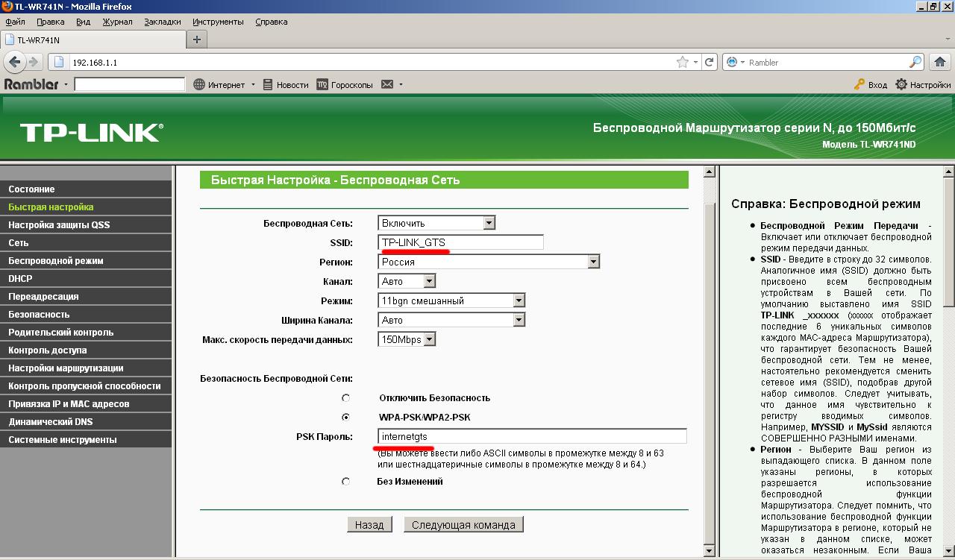The height and width of the screenshot is (560, 955).
Task: Open the Режим 11bgn смешанный dropdown
Action: tap(451, 301)
